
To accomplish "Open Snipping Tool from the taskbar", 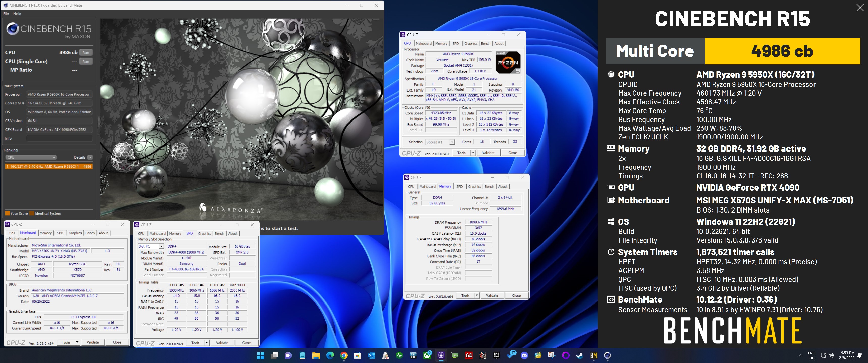I will point(552,355).
